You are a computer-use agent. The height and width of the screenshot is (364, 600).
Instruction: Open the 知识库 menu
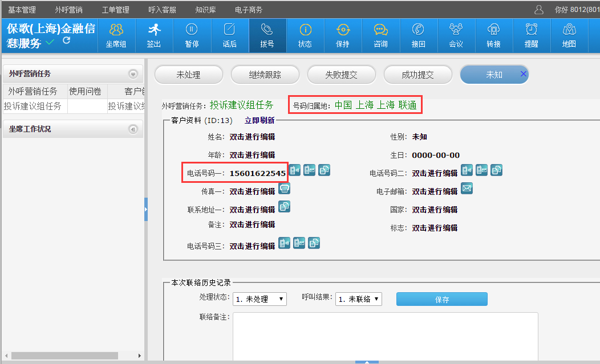(205, 10)
